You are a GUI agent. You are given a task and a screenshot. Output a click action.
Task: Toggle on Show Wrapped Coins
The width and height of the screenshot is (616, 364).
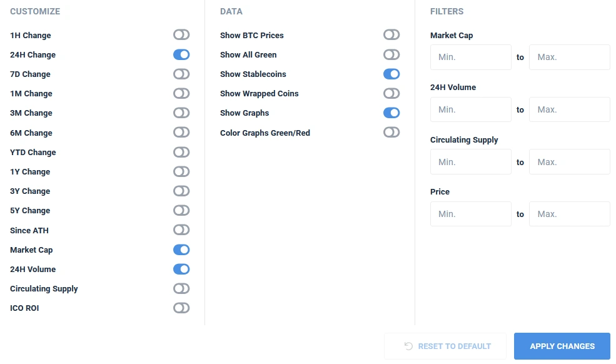click(x=391, y=93)
